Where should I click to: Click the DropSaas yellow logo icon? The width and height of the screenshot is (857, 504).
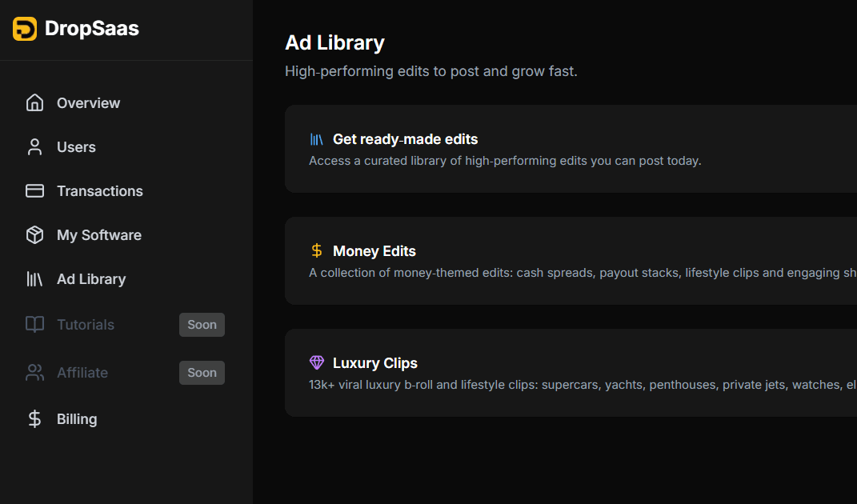(x=25, y=29)
